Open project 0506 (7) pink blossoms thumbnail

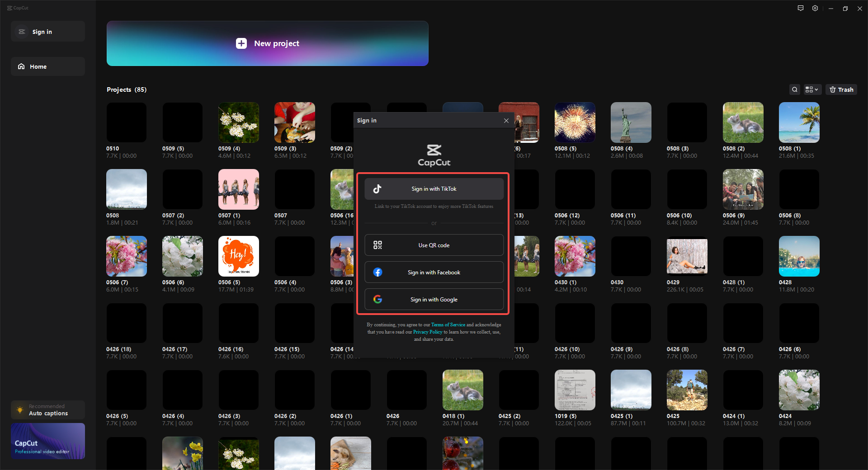click(x=127, y=256)
